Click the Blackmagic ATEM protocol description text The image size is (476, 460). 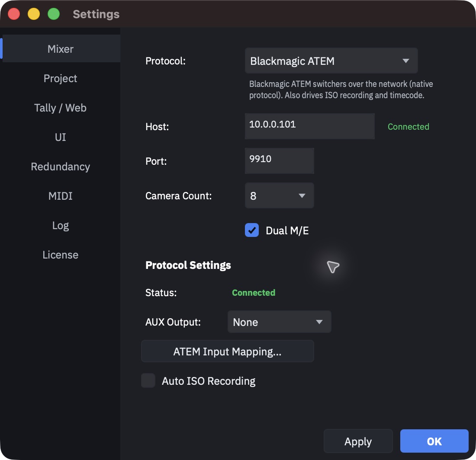(x=341, y=89)
